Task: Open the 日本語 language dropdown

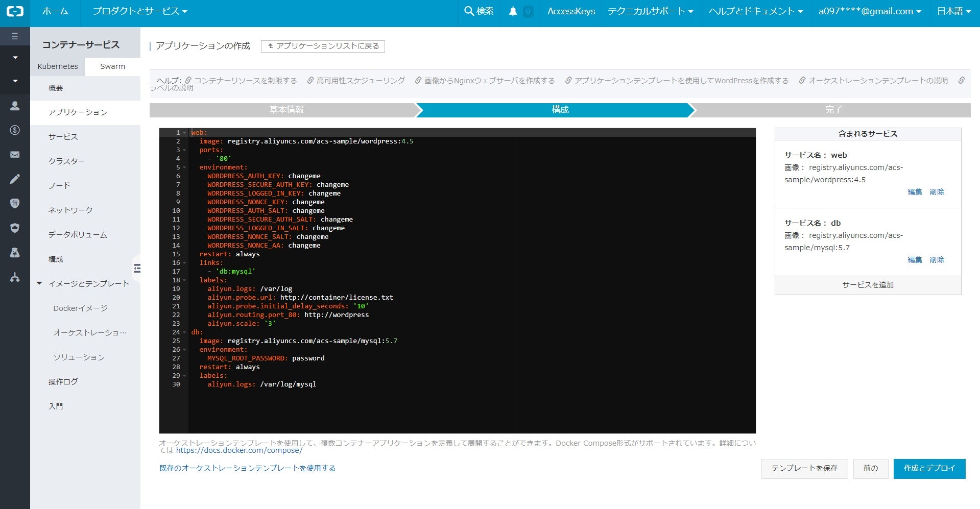Action: [x=953, y=11]
